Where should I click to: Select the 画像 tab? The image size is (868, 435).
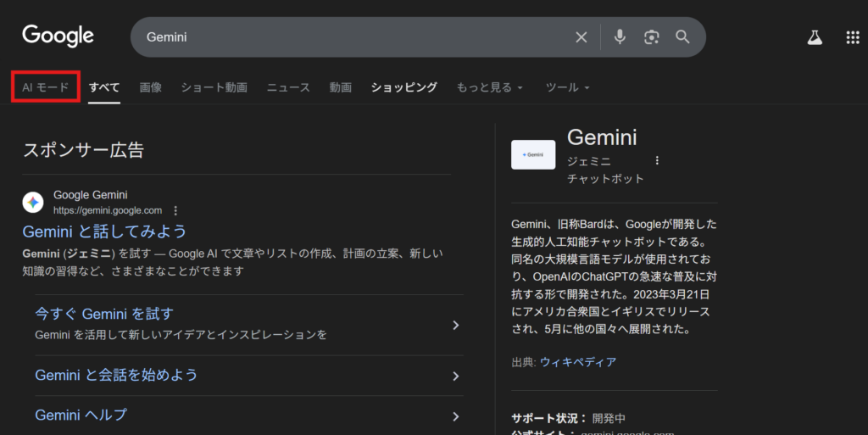click(x=151, y=87)
